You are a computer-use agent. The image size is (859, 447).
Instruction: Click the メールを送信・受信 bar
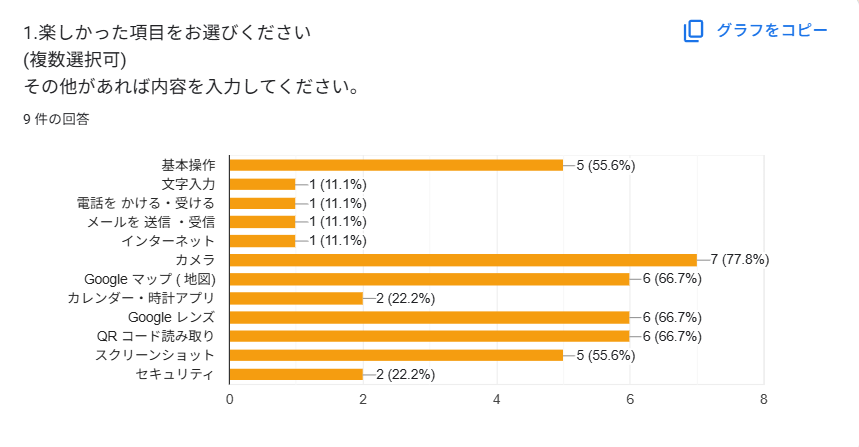263,222
